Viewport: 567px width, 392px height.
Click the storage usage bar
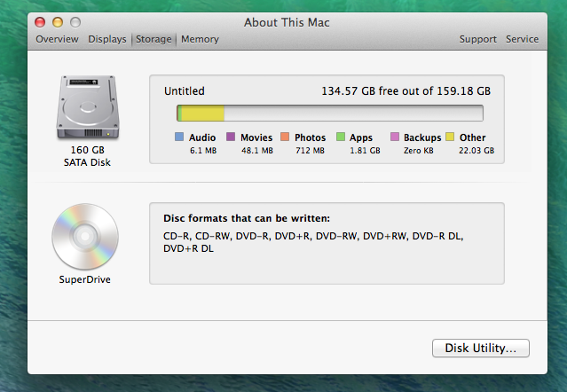click(330, 113)
